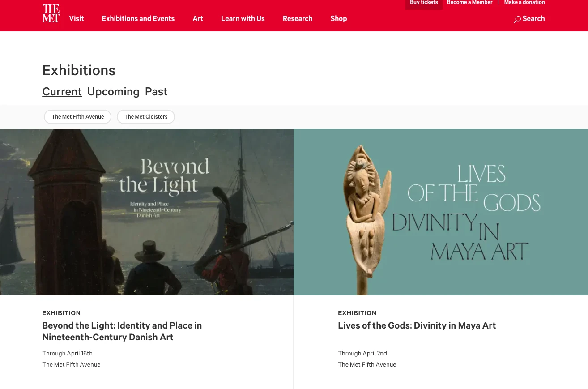Open the Research menu
This screenshot has height=389, width=588.
pos(298,19)
